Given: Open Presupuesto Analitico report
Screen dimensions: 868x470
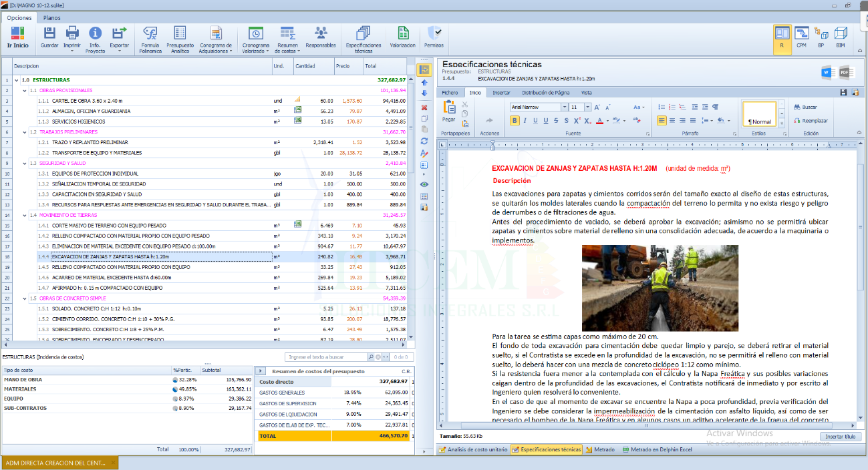Looking at the screenshot, I should point(180,33).
